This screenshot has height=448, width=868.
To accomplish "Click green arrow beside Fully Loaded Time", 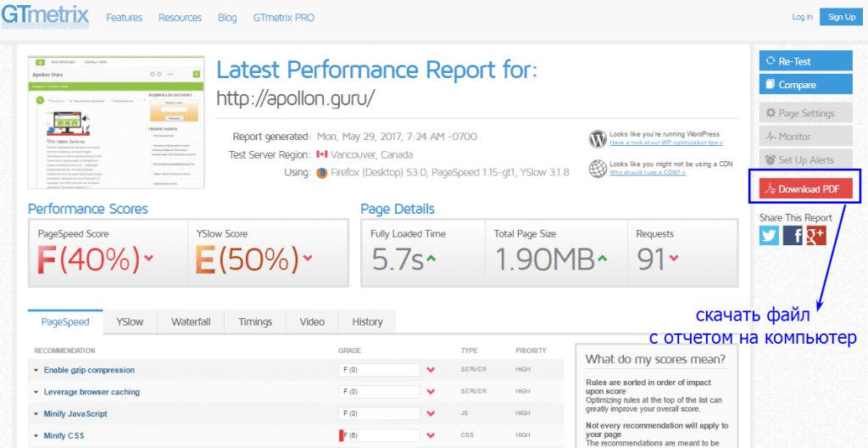I will coord(431,259).
